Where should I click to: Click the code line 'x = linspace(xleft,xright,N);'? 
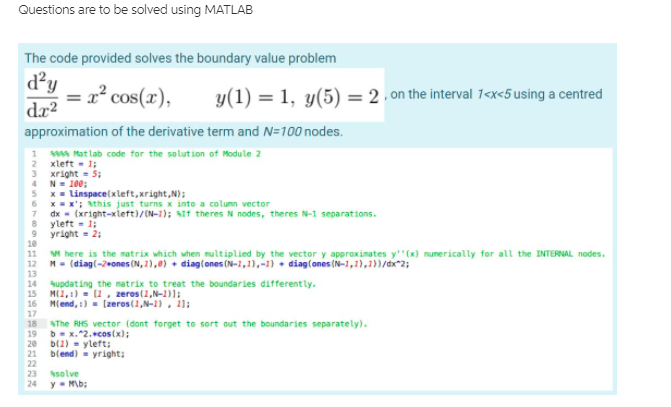118,194
